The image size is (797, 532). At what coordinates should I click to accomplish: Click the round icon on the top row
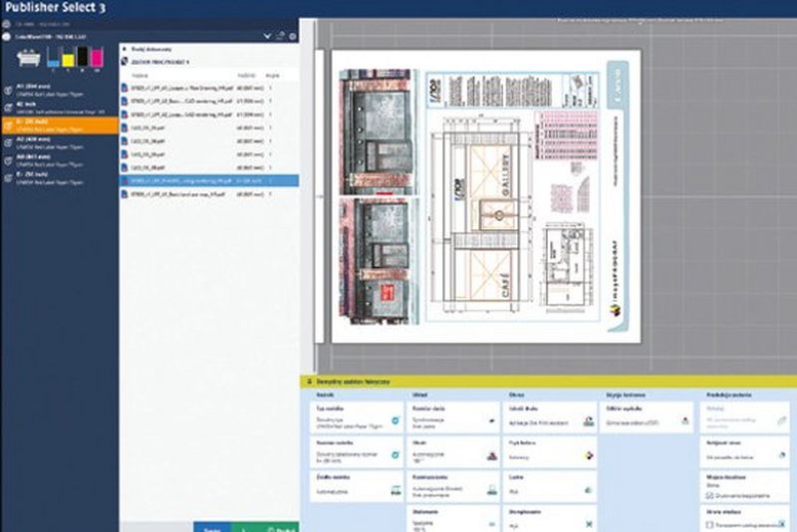(6, 23)
